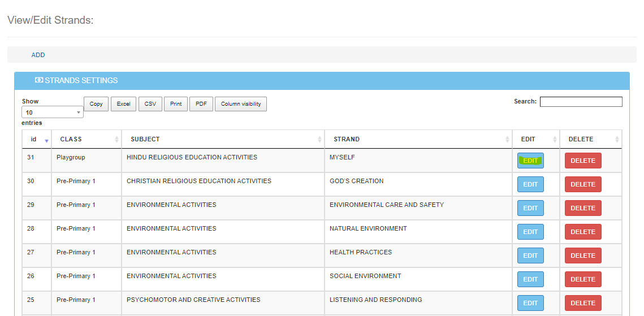
Task: Edit the NATURAL ENVIRONMENT strand
Action: [530, 232]
